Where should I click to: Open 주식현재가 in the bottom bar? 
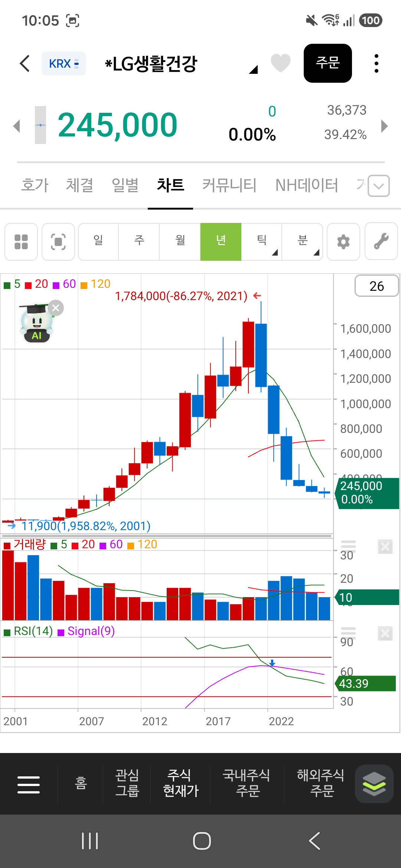click(x=181, y=783)
